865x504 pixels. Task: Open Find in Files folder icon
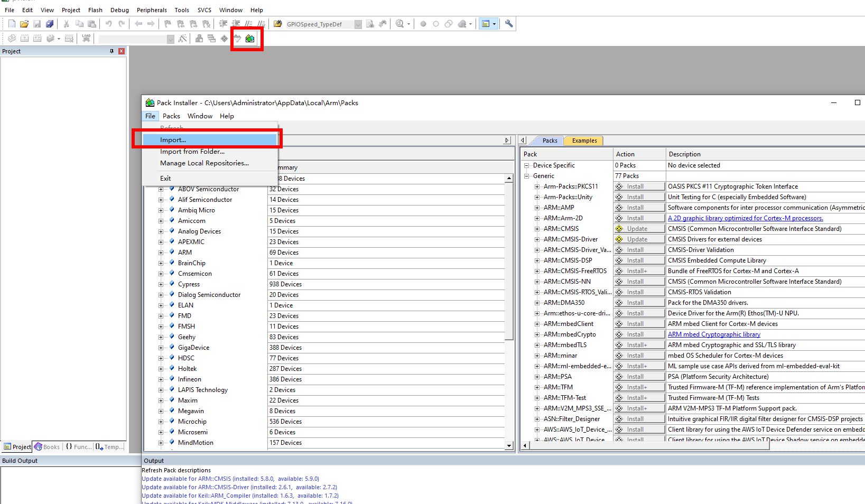pyautogui.click(x=278, y=24)
